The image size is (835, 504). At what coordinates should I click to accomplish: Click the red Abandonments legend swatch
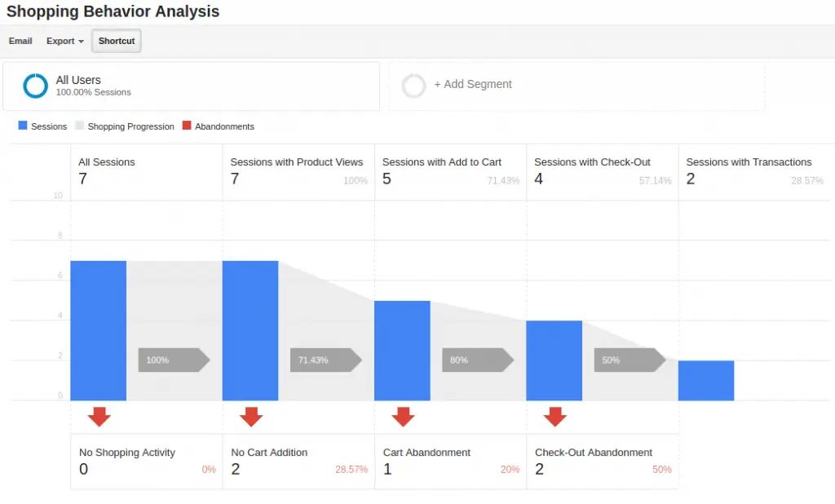[187, 126]
